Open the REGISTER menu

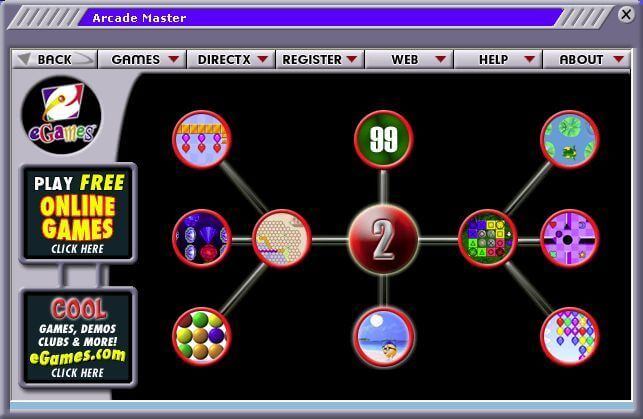tap(320, 59)
